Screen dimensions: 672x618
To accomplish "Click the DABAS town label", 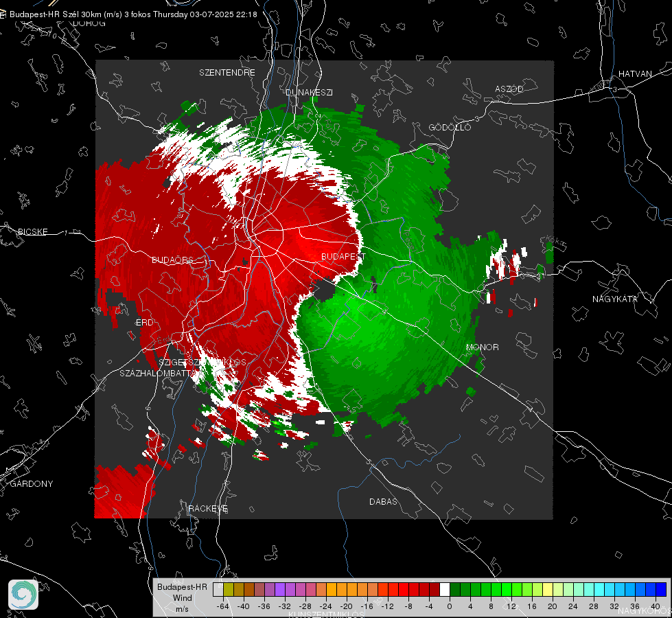I will 383,501.
